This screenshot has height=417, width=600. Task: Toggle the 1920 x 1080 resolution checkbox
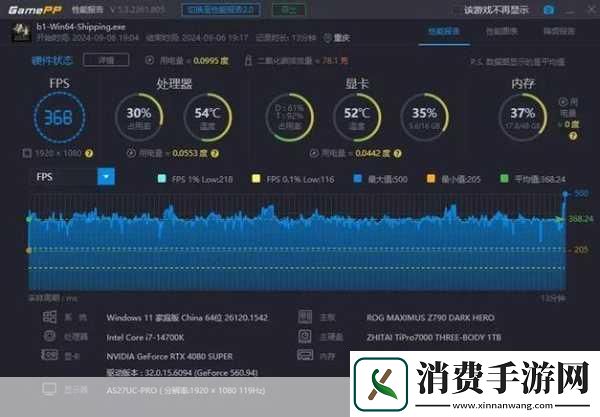tap(28, 153)
